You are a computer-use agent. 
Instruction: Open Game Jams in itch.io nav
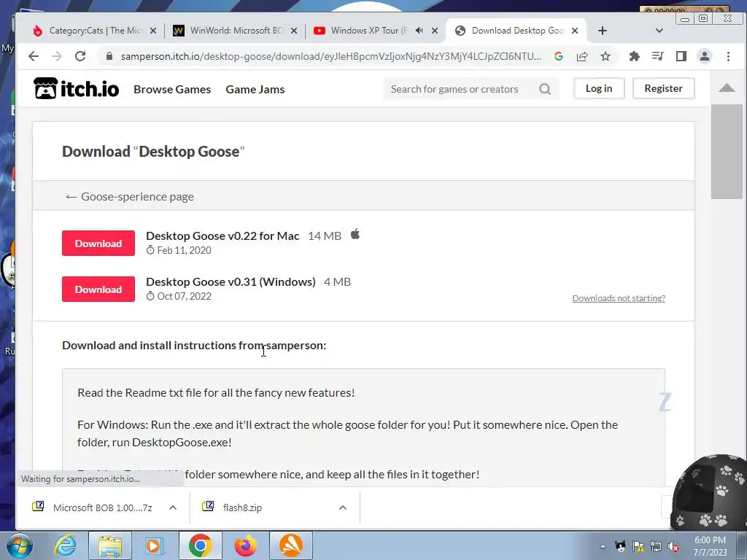tap(255, 89)
